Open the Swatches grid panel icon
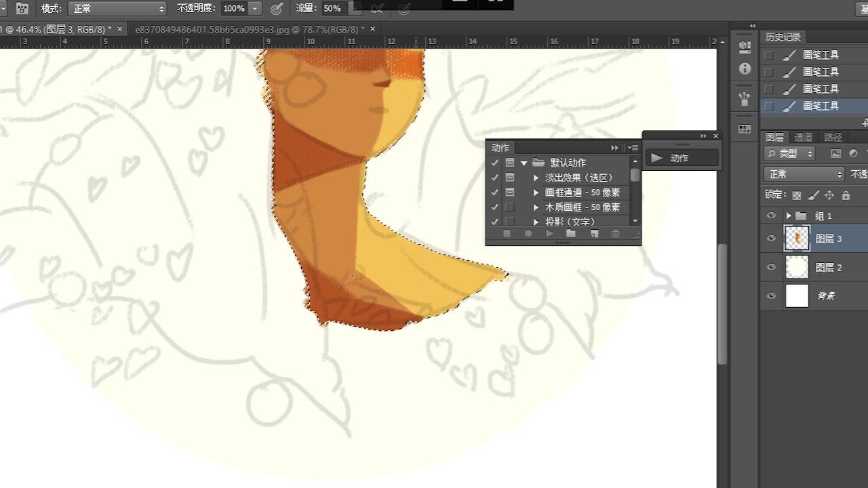 tap(745, 129)
